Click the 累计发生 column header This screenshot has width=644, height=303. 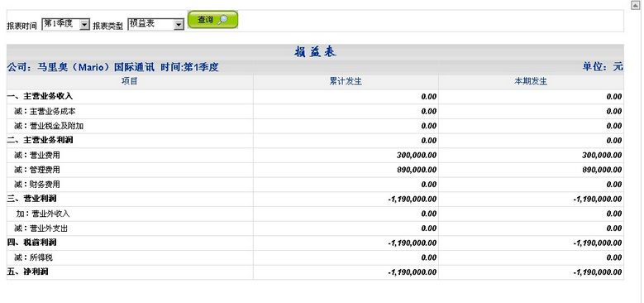pyautogui.click(x=346, y=81)
